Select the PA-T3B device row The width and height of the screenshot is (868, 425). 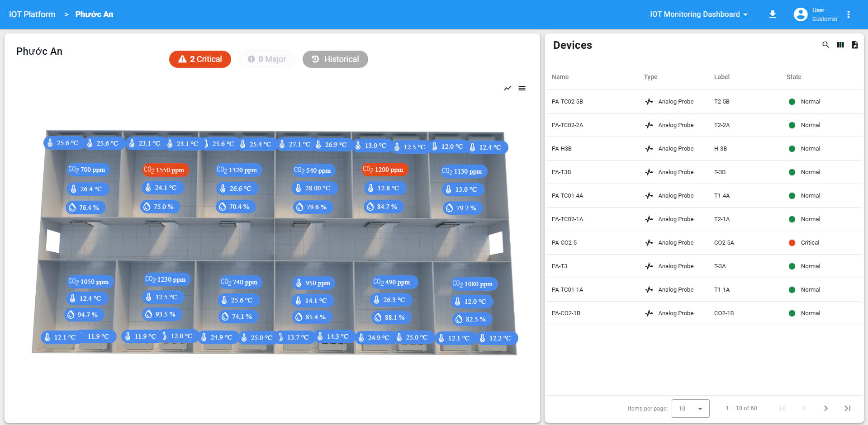[704, 172]
